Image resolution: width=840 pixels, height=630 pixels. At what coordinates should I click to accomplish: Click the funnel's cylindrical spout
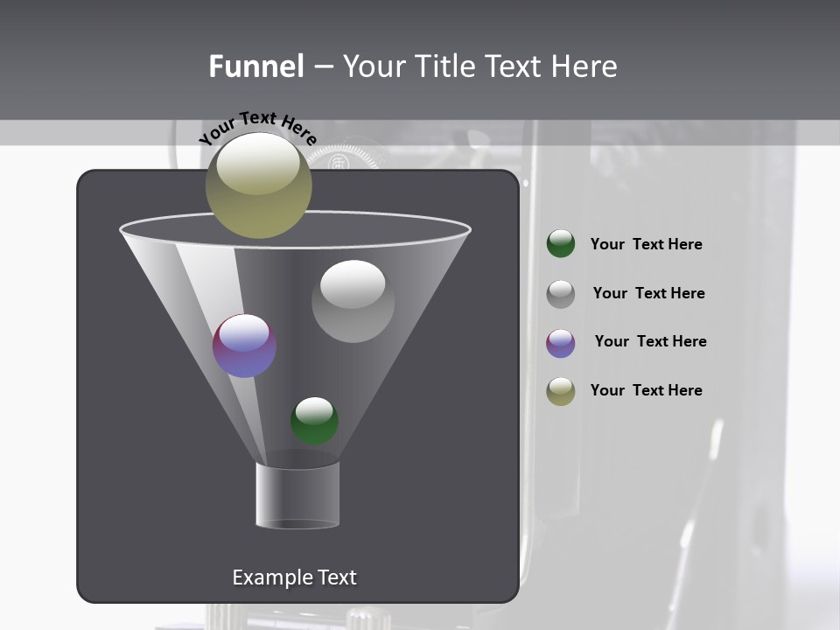(x=297, y=496)
